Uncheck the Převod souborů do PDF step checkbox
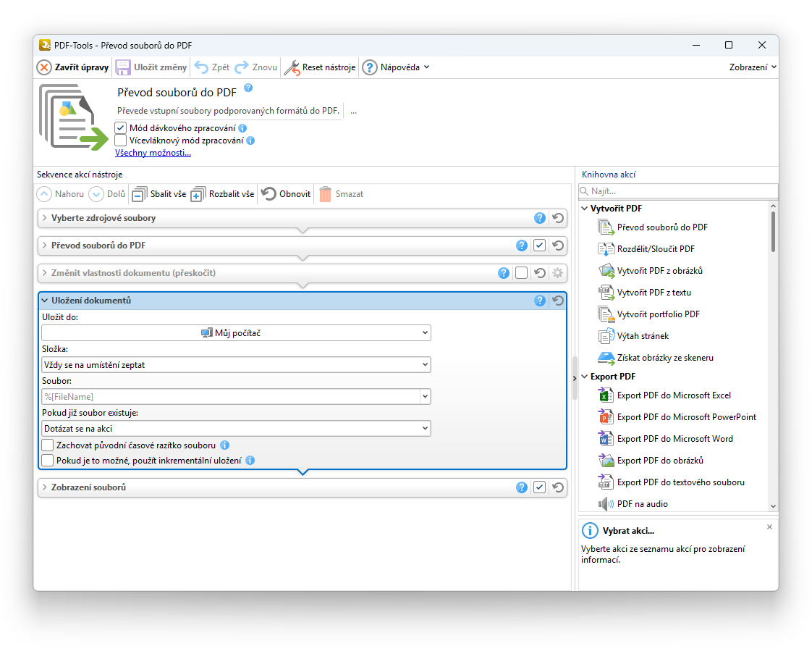The height and width of the screenshot is (654, 812). click(x=540, y=246)
